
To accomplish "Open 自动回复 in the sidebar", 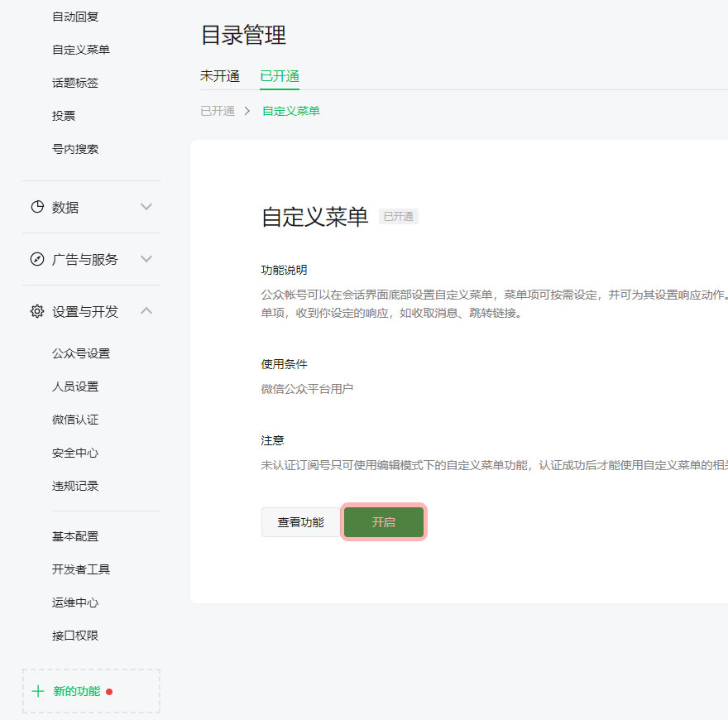I will (x=75, y=17).
